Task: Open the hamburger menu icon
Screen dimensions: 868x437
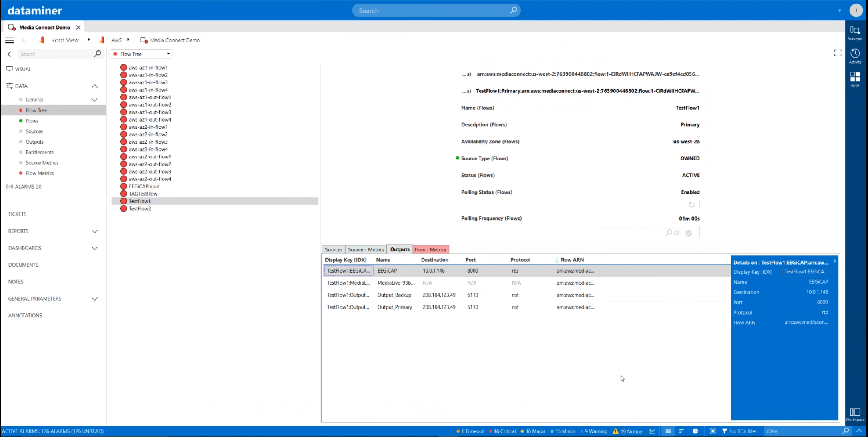Action: [x=10, y=40]
